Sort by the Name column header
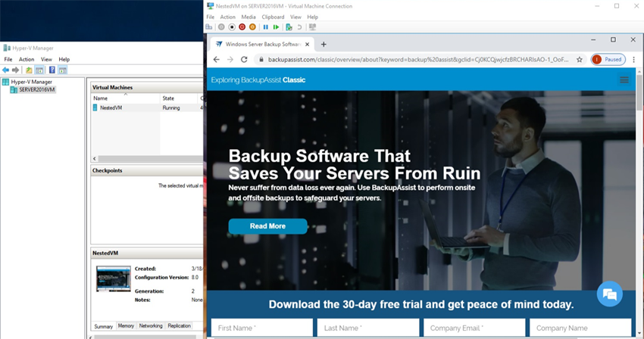This screenshot has width=644, height=339. 125,98
